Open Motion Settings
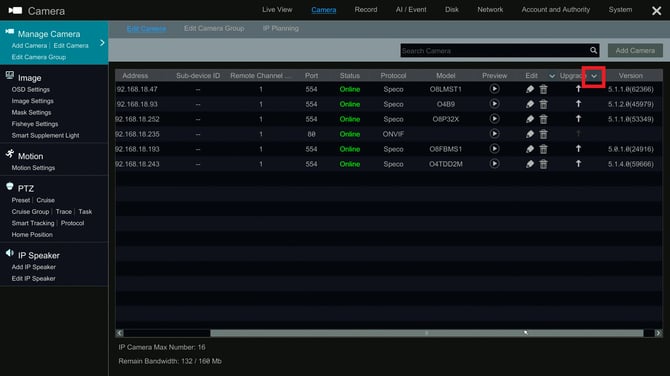The image size is (670, 376). [x=33, y=168]
